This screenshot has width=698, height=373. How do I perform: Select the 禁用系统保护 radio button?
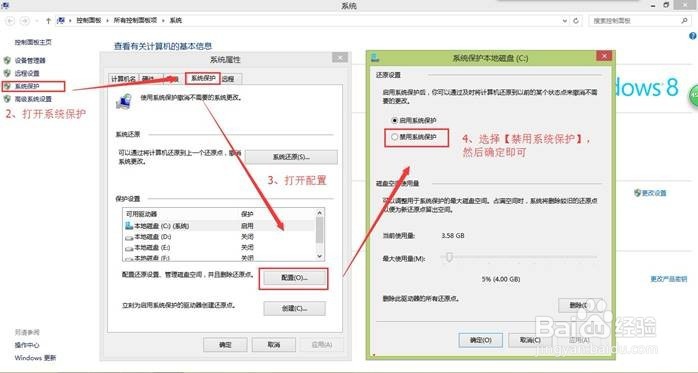[394, 137]
